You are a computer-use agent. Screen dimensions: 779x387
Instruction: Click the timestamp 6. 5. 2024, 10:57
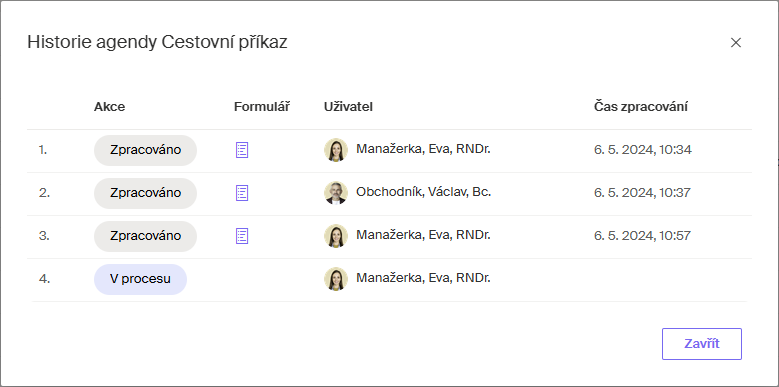tap(642, 235)
